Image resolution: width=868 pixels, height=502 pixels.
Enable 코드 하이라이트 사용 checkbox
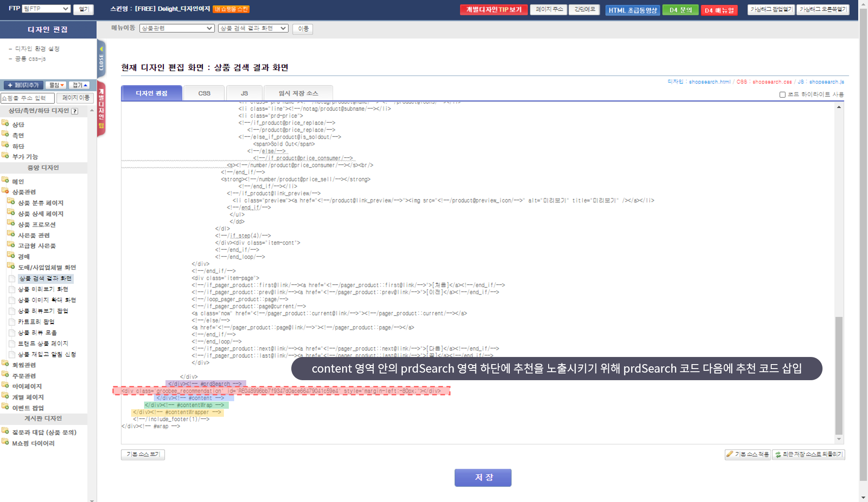point(782,95)
